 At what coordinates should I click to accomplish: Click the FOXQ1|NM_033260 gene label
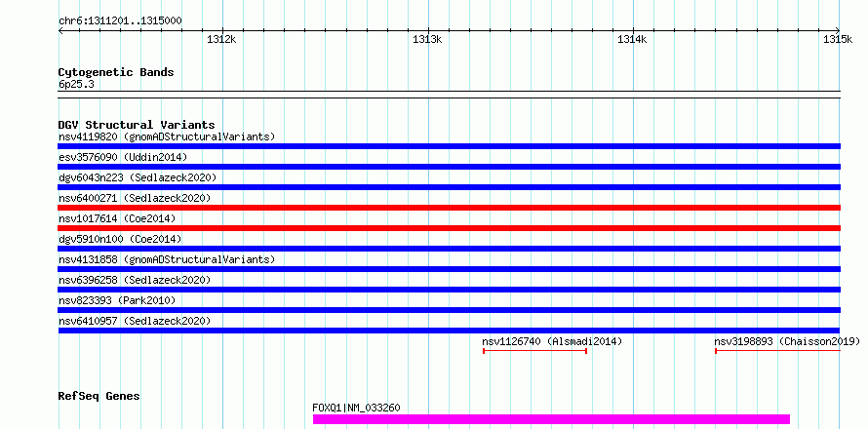click(x=357, y=409)
